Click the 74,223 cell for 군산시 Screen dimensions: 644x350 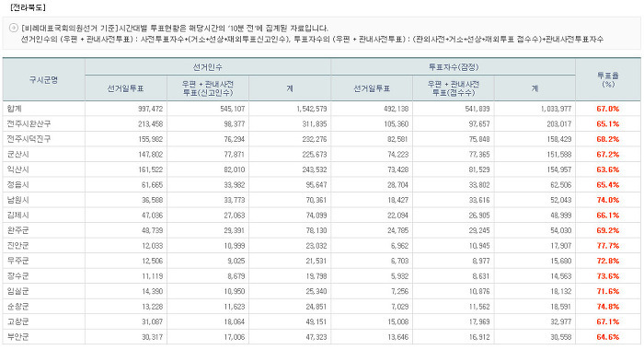[x=397, y=155]
